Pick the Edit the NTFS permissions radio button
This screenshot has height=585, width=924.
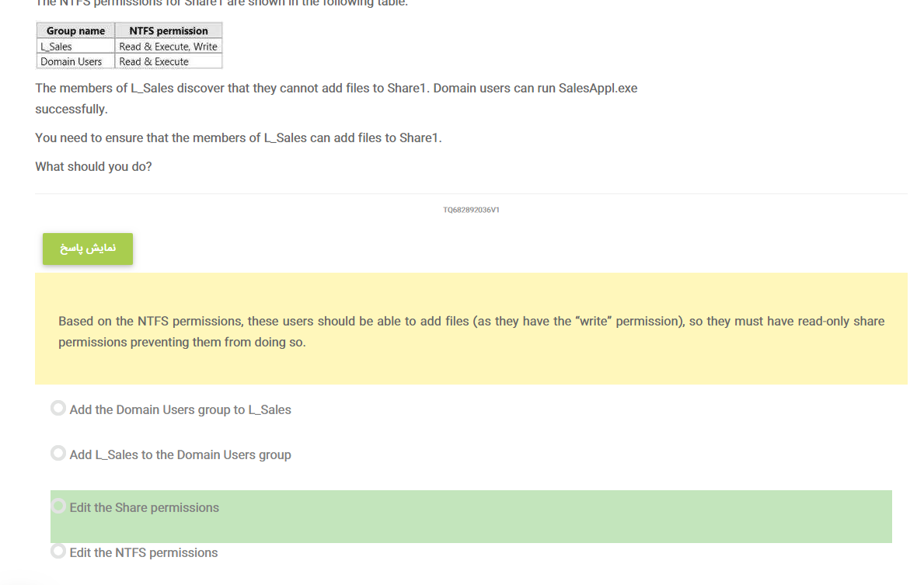click(x=58, y=552)
